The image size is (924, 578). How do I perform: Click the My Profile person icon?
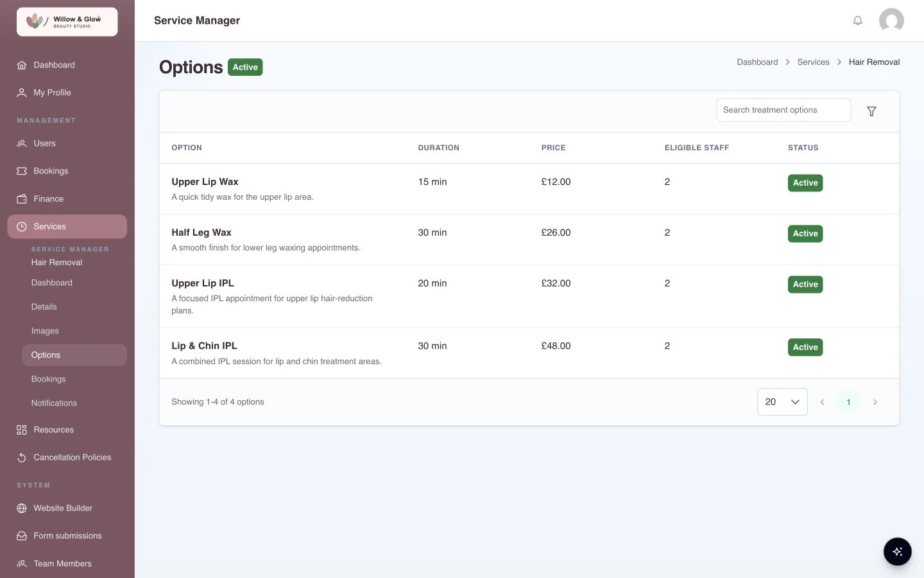tap(22, 92)
